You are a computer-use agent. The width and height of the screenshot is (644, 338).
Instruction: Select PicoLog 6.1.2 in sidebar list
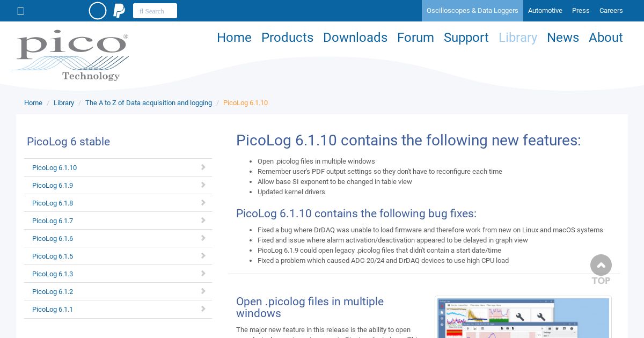tap(118, 291)
